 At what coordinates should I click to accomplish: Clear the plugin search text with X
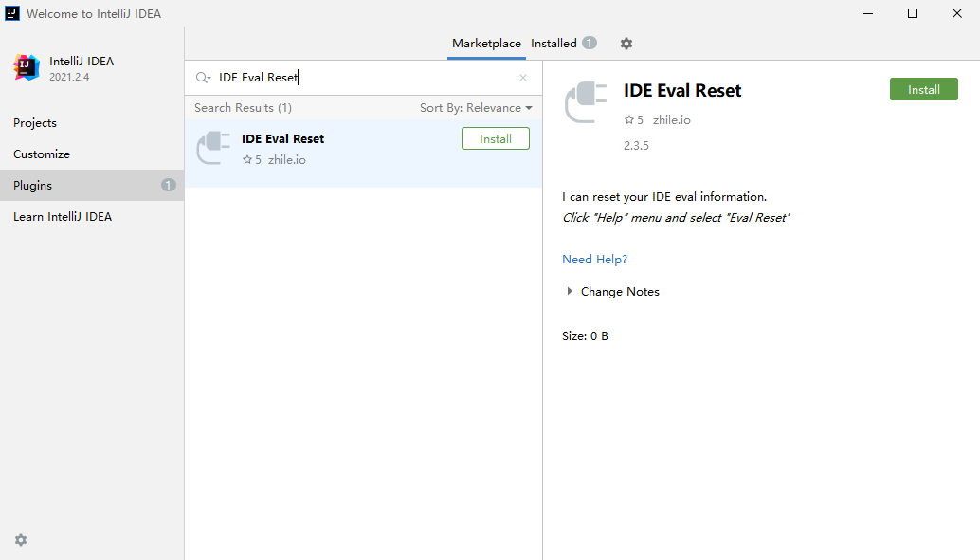tap(523, 78)
